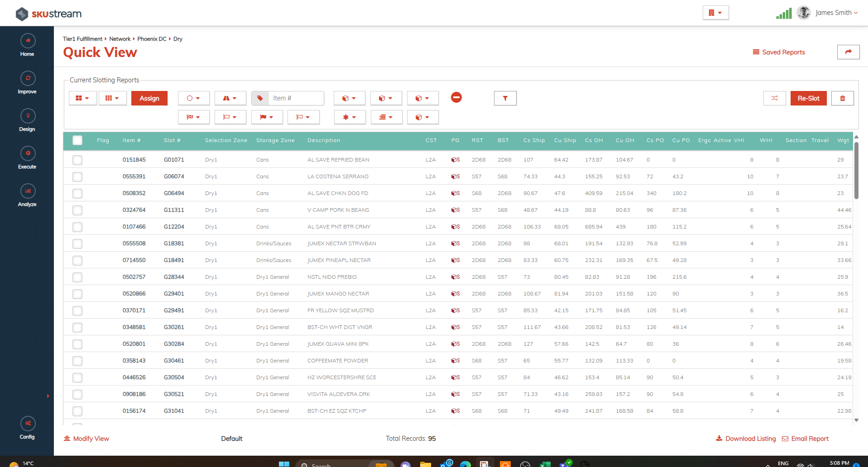
Task: Click the scrollbar up arrow
Action: (856, 137)
